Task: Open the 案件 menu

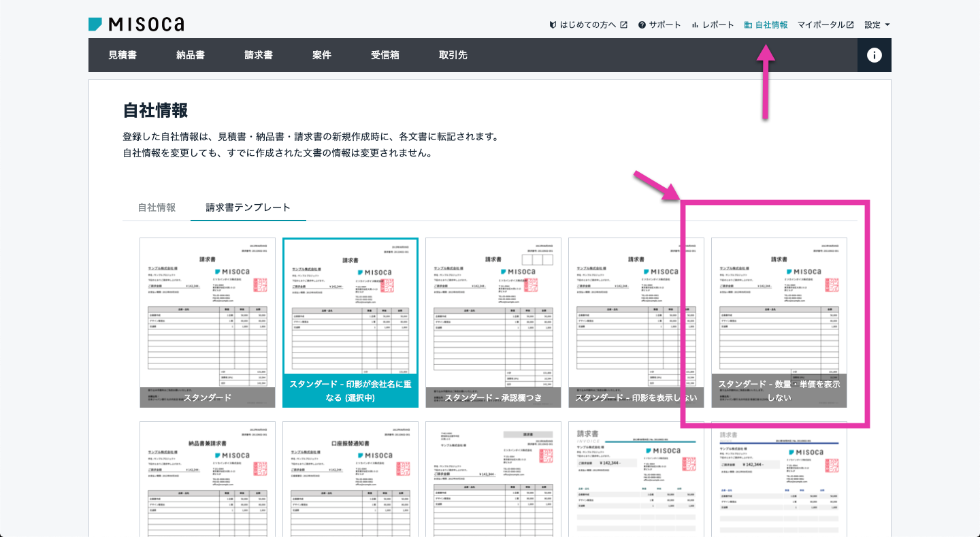Action: pos(322,55)
